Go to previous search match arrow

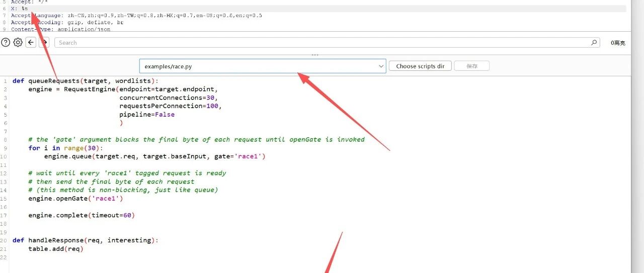click(31, 43)
